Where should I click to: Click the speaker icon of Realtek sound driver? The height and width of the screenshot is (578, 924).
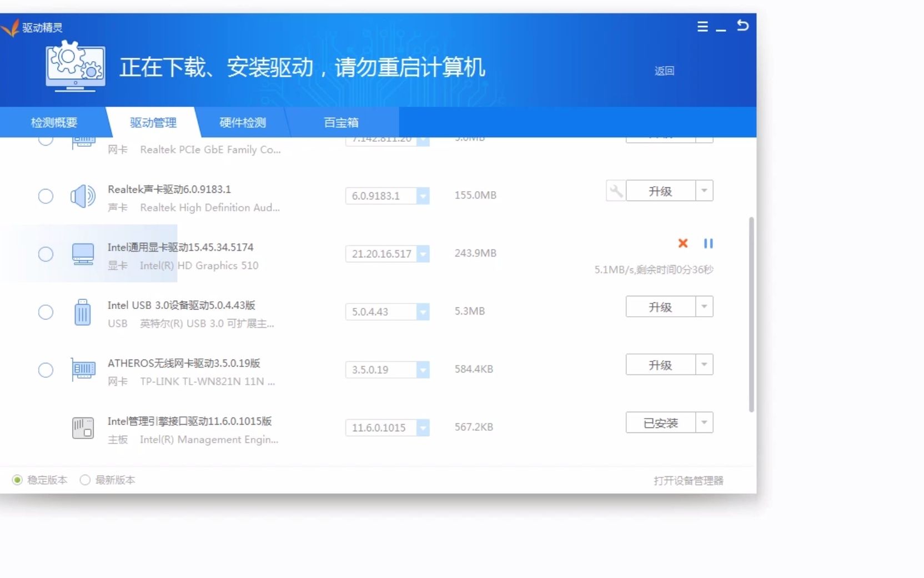(83, 196)
